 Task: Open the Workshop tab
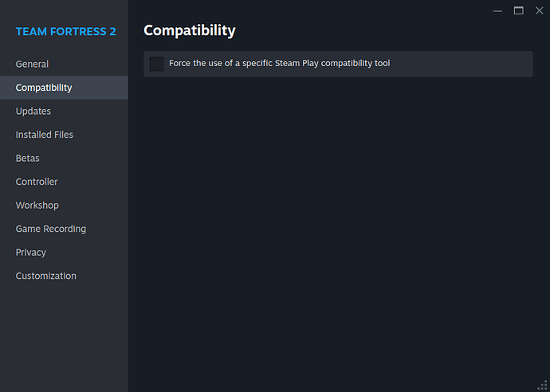37,206
